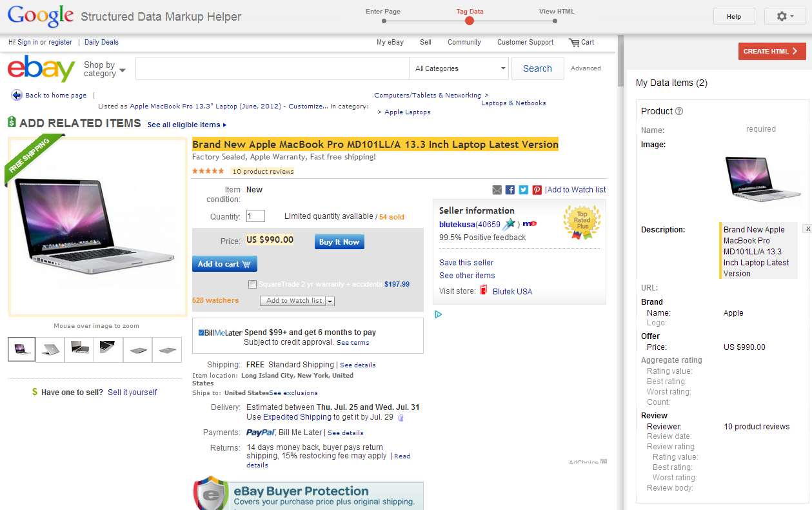Image resolution: width=812 pixels, height=510 pixels.
Task: Click the red store icon beside Blutek USA
Action: pos(484,291)
